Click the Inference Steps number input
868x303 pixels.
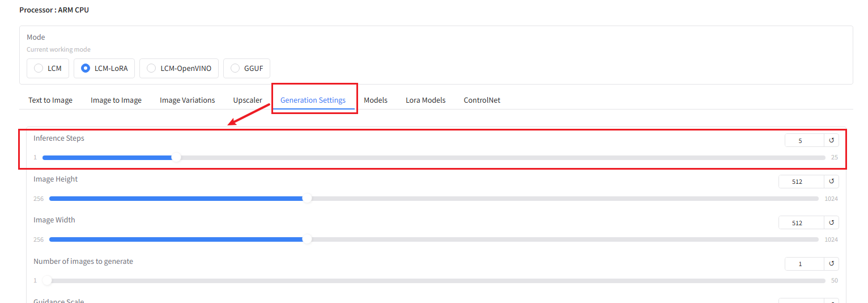point(803,140)
